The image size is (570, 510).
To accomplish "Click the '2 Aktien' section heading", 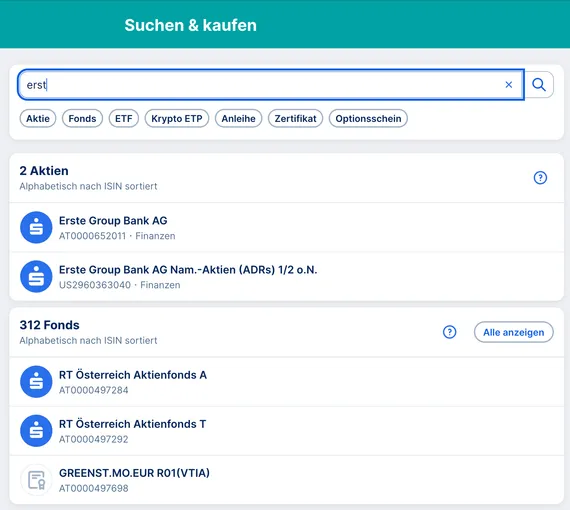I will tap(44, 171).
